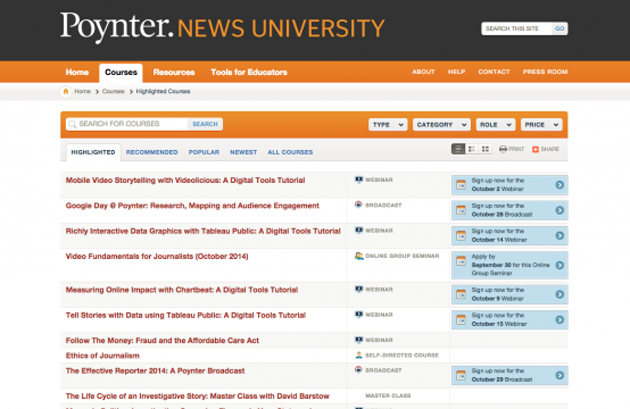Select the Newest courses tab

click(x=243, y=152)
